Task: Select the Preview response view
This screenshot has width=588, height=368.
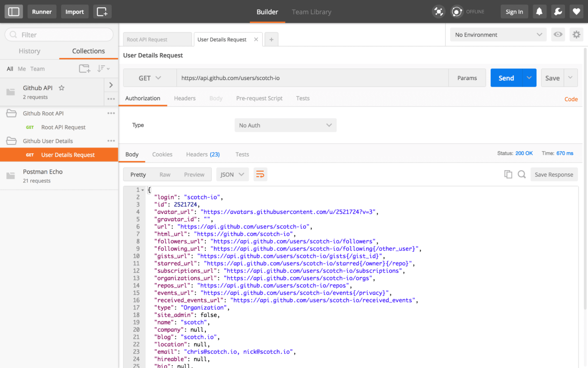Action: coord(194,174)
